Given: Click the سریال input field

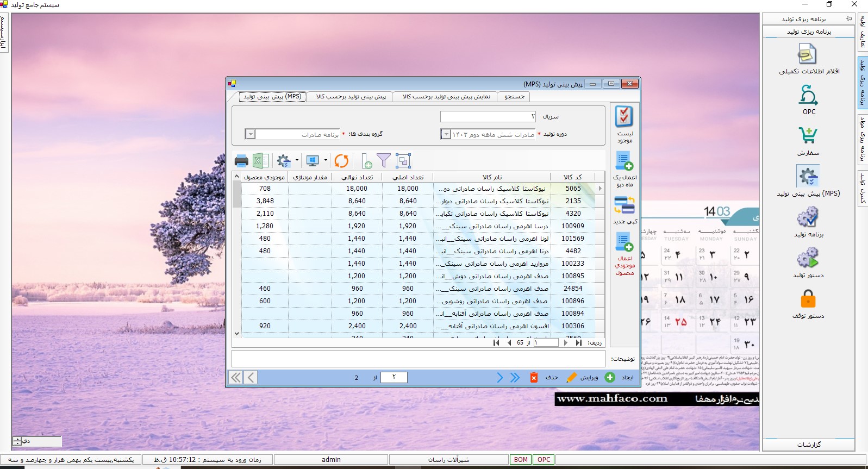Looking at the screenshot, I should 488,117.
